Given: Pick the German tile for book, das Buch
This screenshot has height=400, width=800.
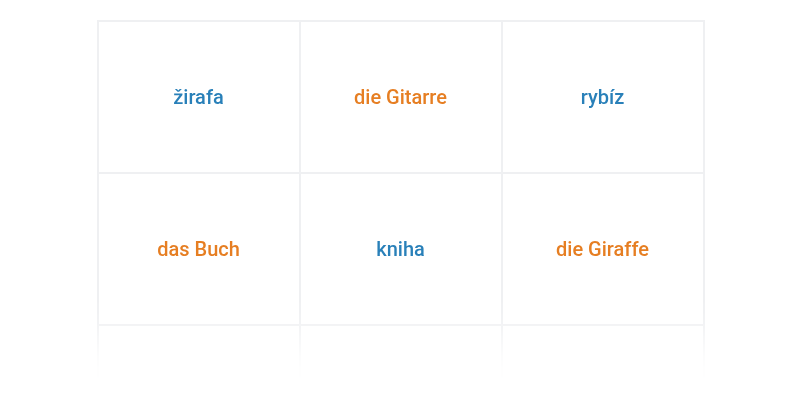Looking at the screenshot, I should [x=199, y=249].
